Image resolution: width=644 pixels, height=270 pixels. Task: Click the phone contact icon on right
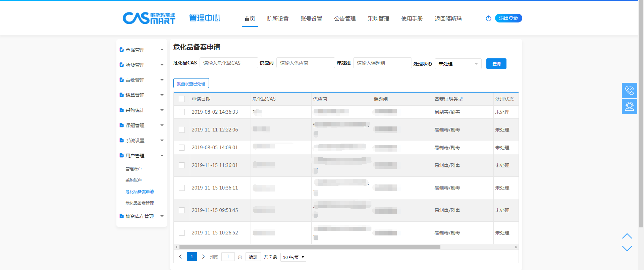pyautogui.click(x=629, y=91)
